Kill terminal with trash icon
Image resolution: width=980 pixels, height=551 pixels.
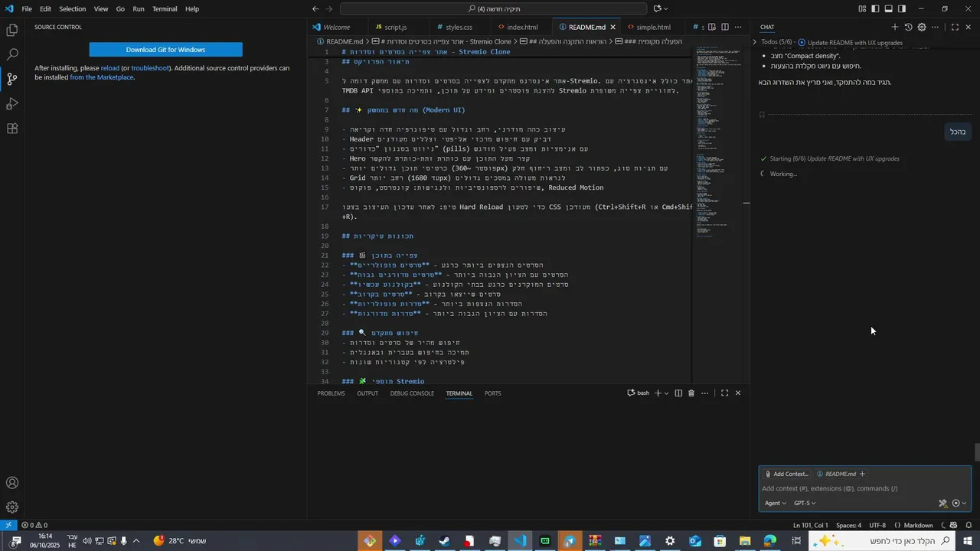pos(691,393)
